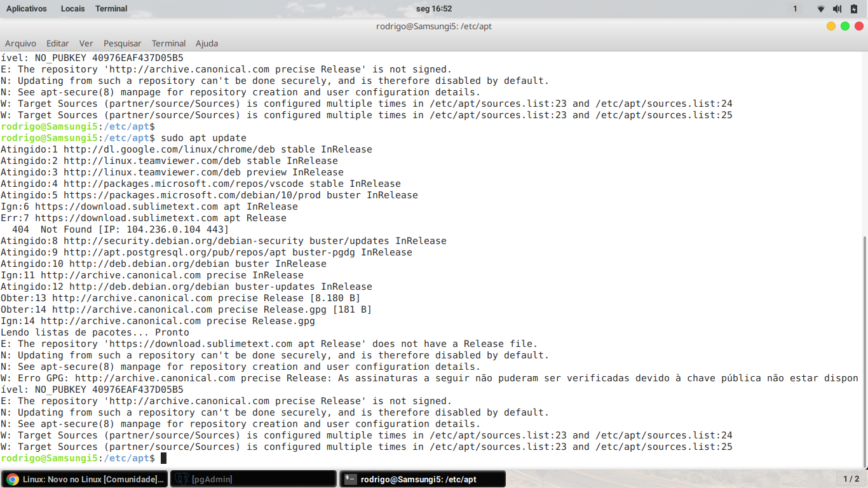Click the Err:7 sublimetext apt Release line

pyautogui.click(x=143, y=218)
